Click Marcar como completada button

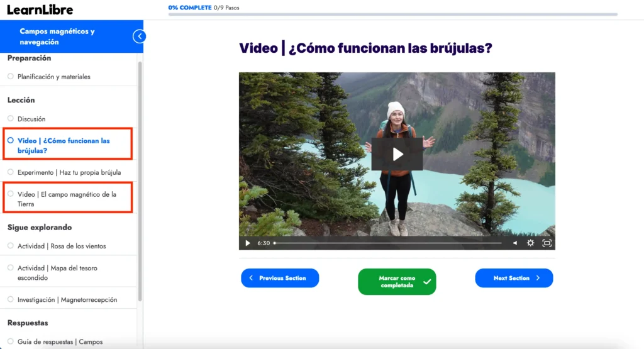[397, 282]
